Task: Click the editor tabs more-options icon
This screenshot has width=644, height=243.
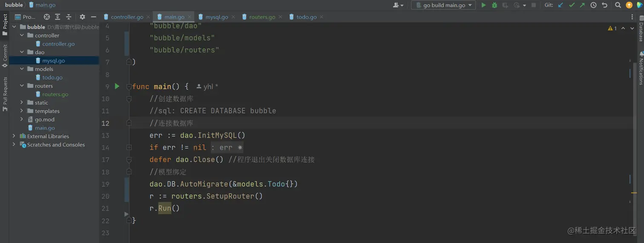Action: (632, 17)
